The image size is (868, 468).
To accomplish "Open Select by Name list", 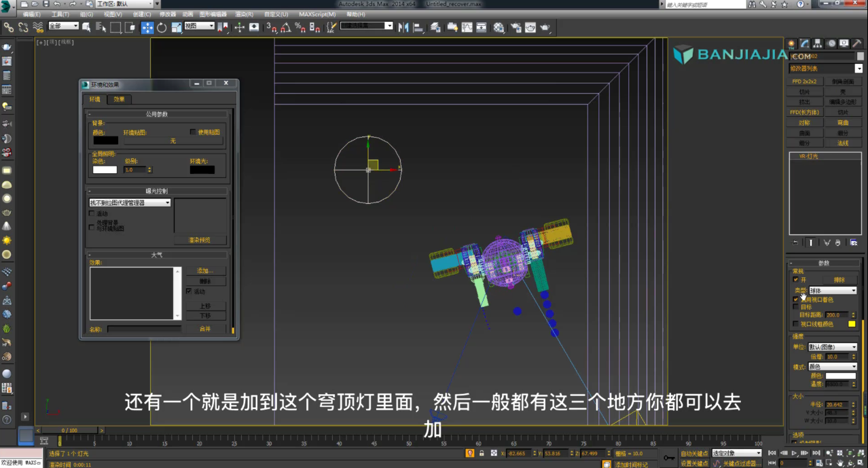I will (x=101, y=27).
